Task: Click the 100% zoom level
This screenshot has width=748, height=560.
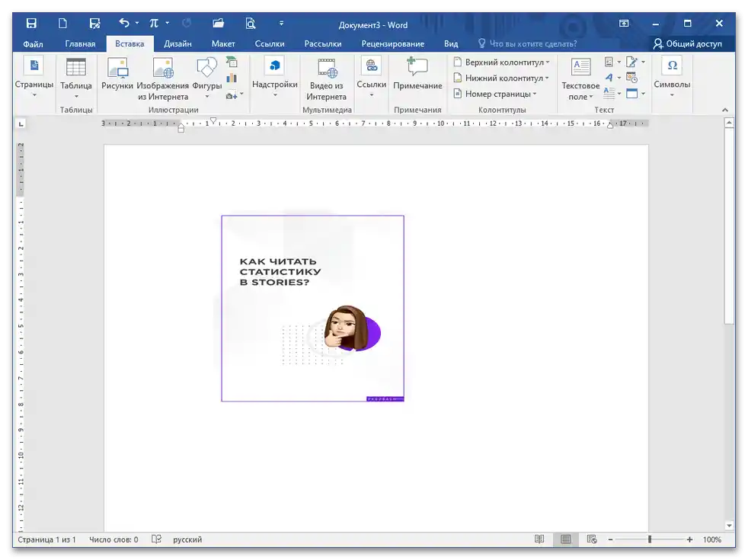Action: click(711, 539)
